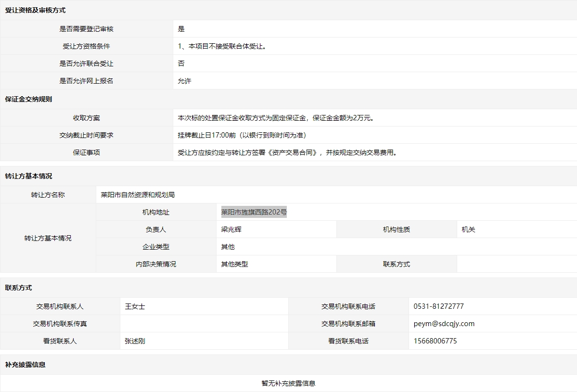Click the 机构性质 label cell
Image resolution: width=577 pixels, height=392 pixels.
[396, 229]
